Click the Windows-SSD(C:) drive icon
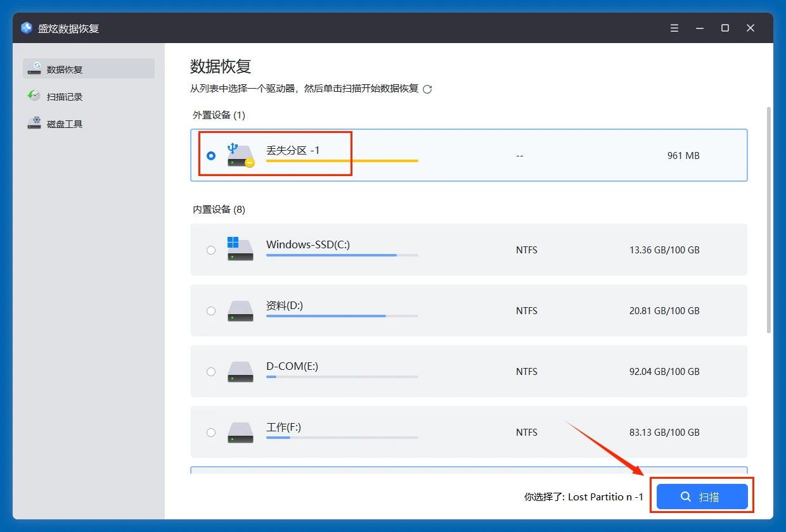This screenshot has height=532, width=786. coord(240,250)
